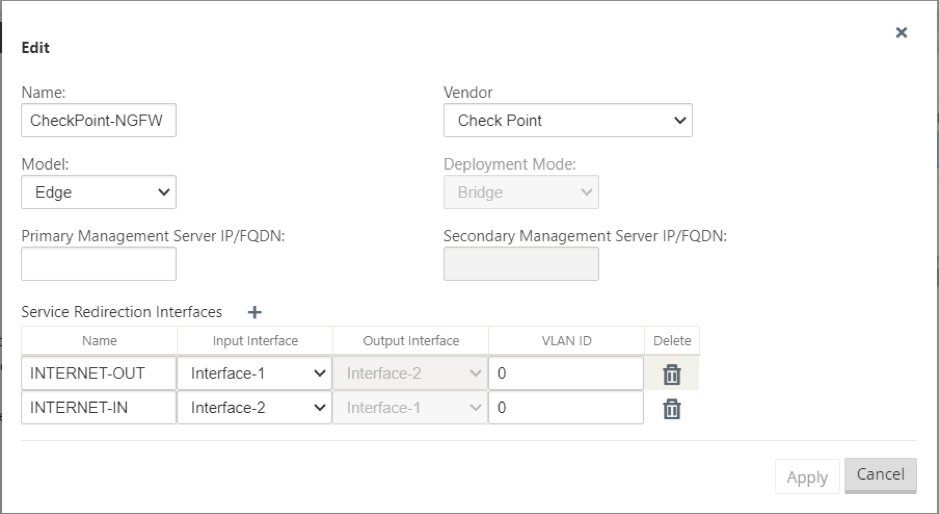This screenshot has width=939, height=514.
Task: Click the VLAN ID column header
Action: coord(567,341)
